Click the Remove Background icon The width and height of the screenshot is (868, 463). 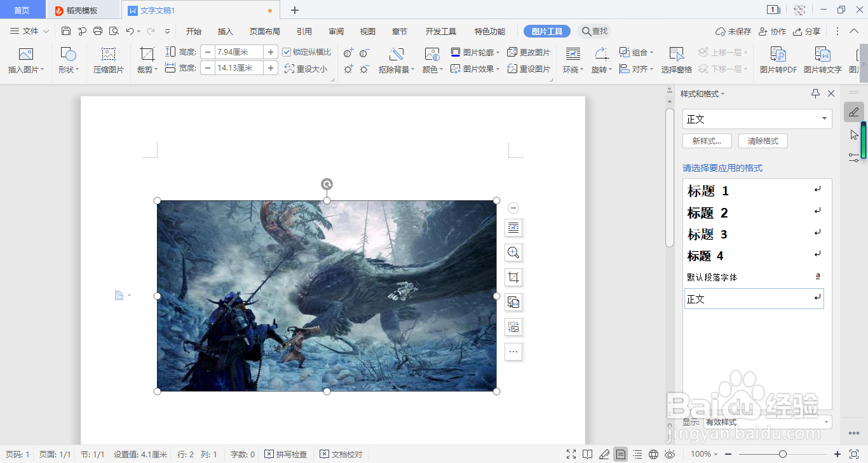point(396,55)
